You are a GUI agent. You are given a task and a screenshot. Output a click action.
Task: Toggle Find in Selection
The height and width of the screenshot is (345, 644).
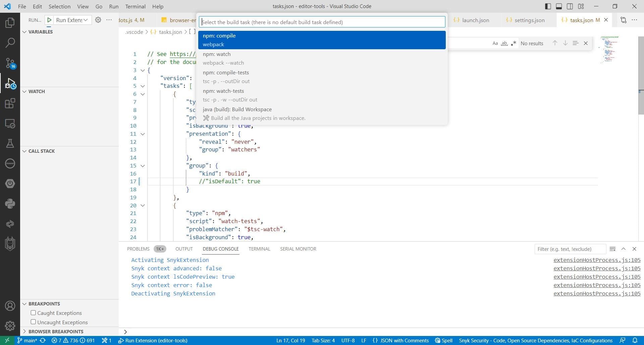point(575,43)
